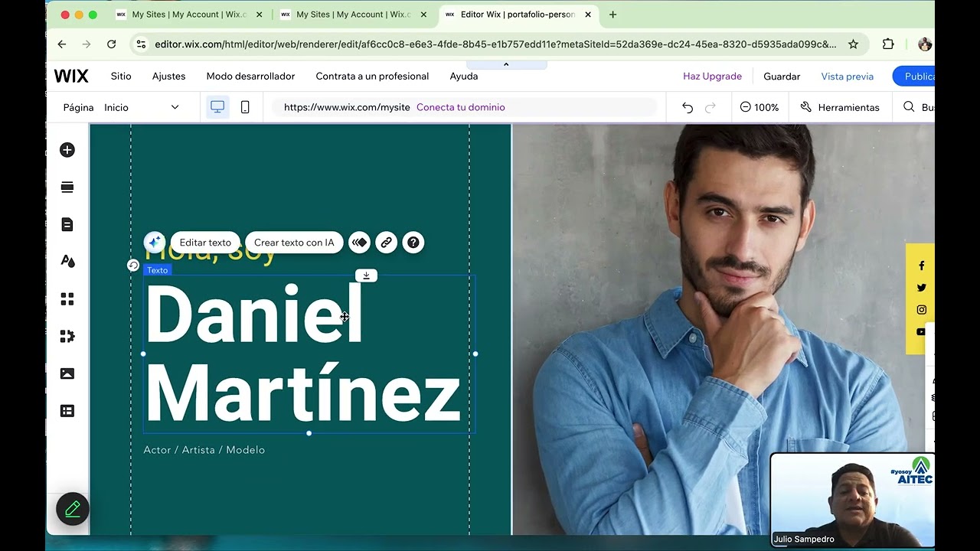Click the browser address bar URL
The image size is (980, 551).
495,44
